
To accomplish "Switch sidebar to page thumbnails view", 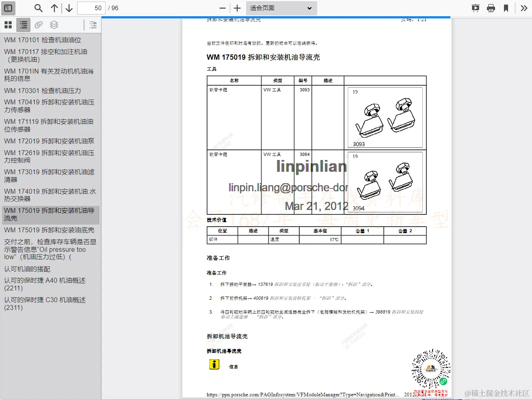I will (x=8, y=25).
